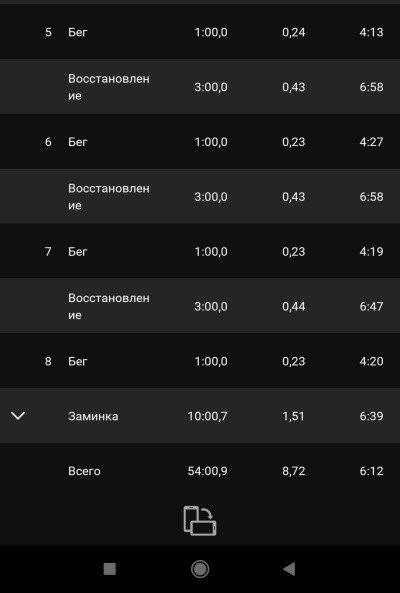Tap the Заминка label
Image resolution: width=400 pixels, height=593 pixels.
pyautogui.click(x=93, y=416)
